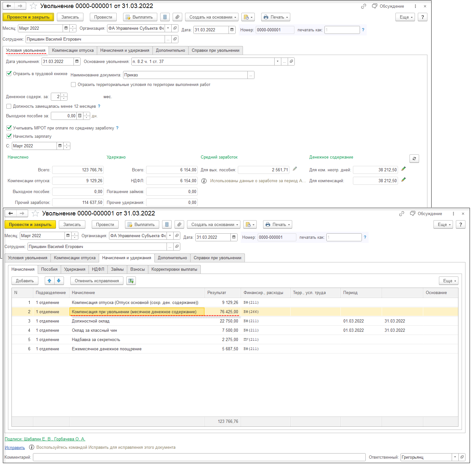Open Печать dropdown in upper window
The width and height of the screenshot is (476, 466).
point(276,17)
